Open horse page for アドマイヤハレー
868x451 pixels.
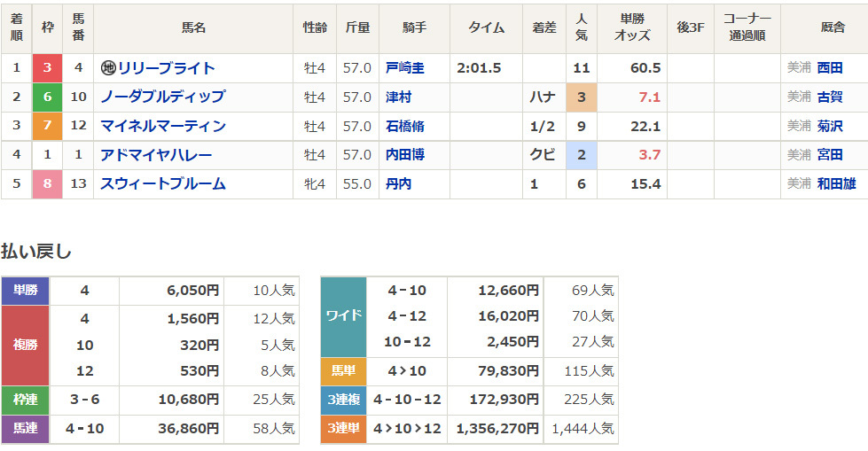pyautogui.click(x=156, y=155)
